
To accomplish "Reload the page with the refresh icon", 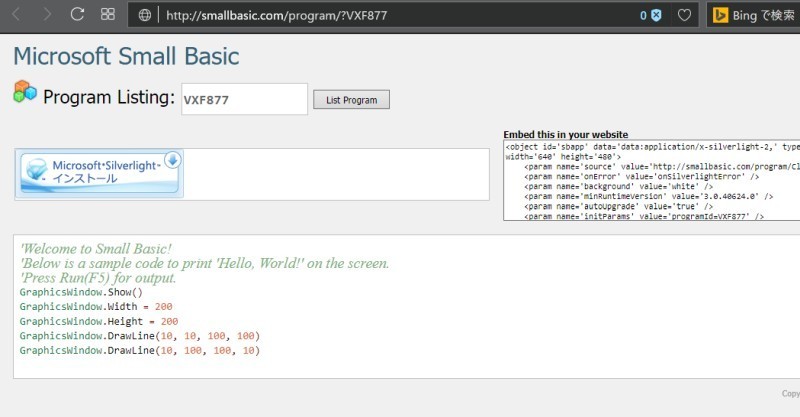I will [77, 14].
